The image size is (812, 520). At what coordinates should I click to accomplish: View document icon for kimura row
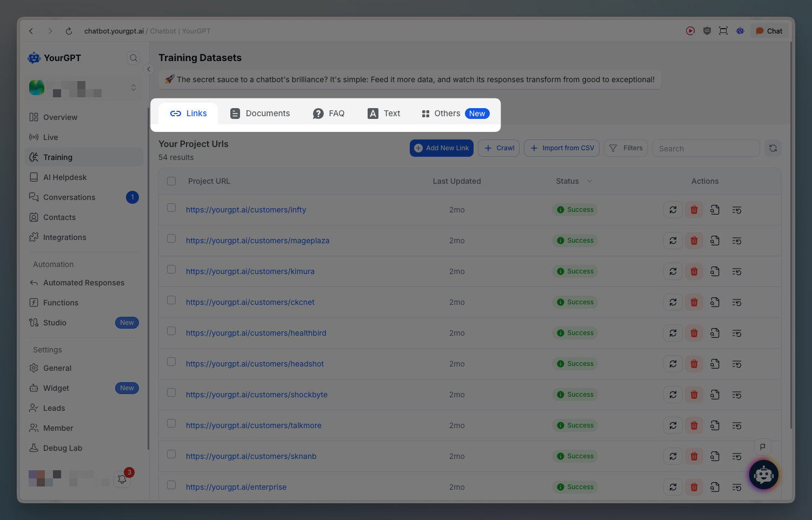click(x=715, y=271)
